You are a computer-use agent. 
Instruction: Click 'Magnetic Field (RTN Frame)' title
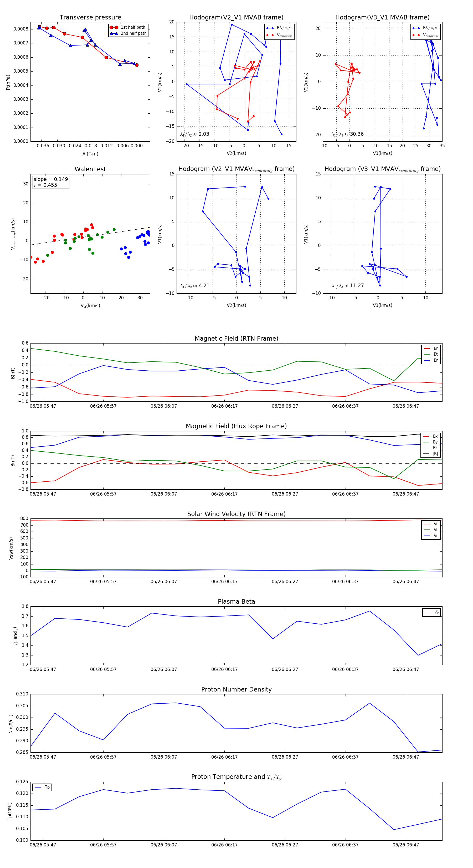[x=236, y=339]
